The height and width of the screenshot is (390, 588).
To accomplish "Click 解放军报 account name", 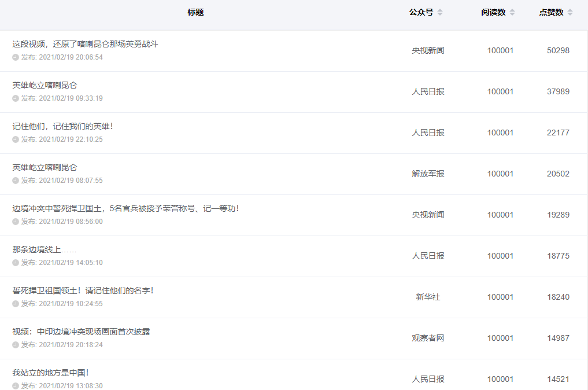I will 428,174.
